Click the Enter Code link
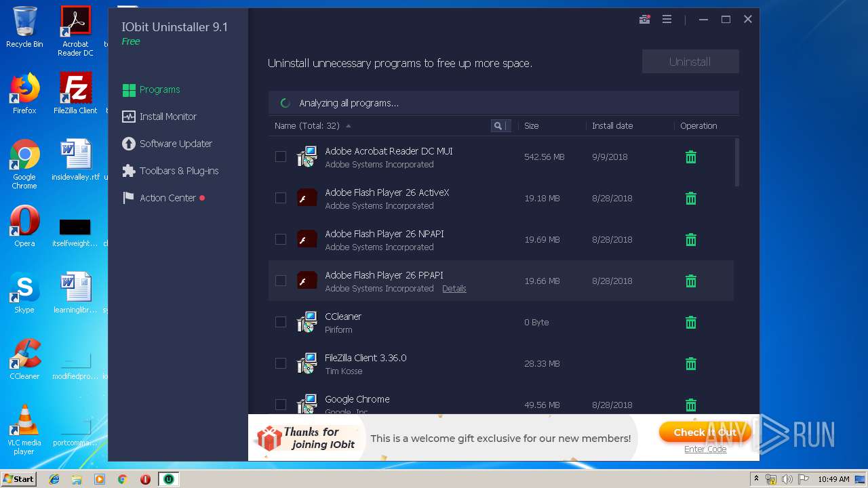Image resolution: width=868 pixels, height=488 pixels. [x=705, y=449]
